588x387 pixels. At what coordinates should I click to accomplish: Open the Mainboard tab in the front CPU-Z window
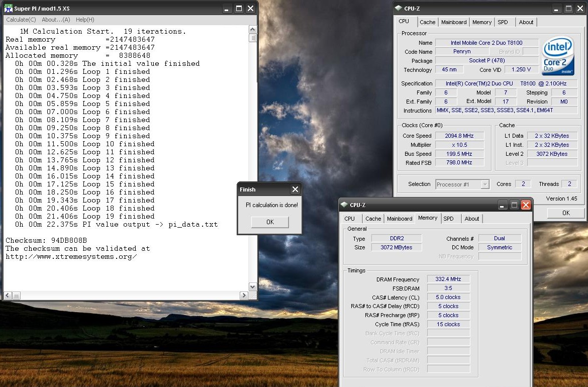pyautogui.click(x=400, y=219)
